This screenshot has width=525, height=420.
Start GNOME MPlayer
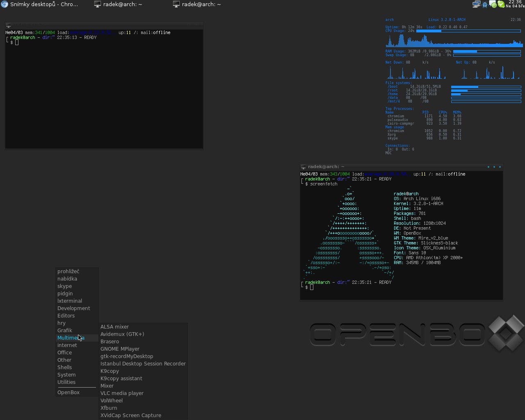(144, 349)
